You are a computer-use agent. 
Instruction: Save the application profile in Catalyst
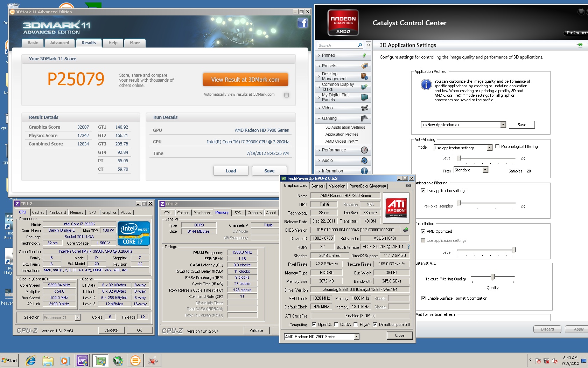[522, 125]
